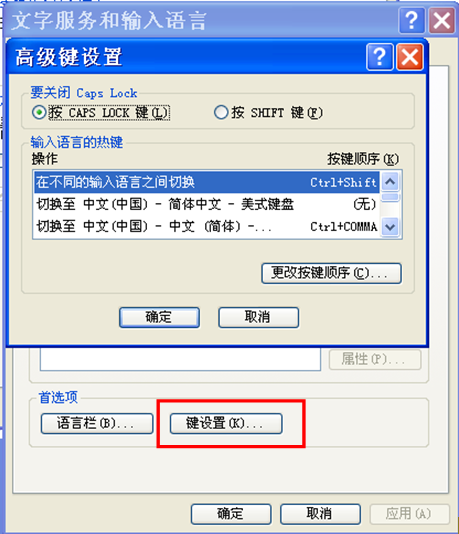Click the highlighted 键设置(K)... button
This screenshot has width=459, height=534.
[226, 424]
